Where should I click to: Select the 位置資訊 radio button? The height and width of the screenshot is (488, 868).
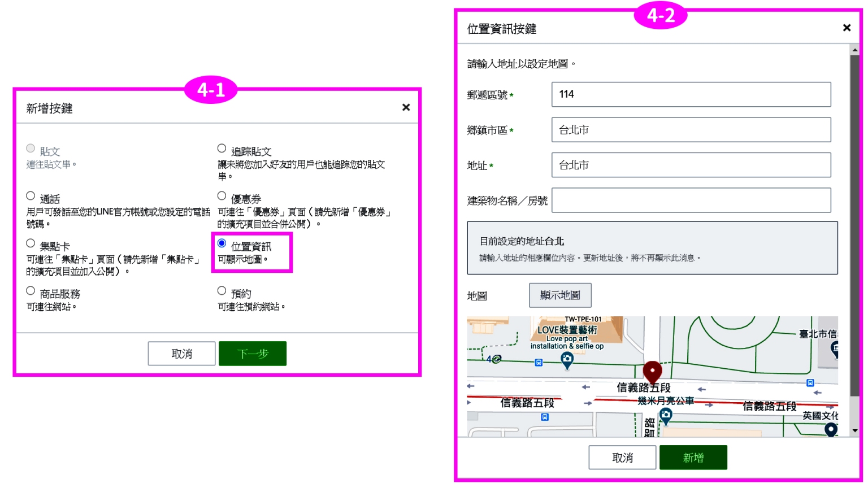[222, 243]
